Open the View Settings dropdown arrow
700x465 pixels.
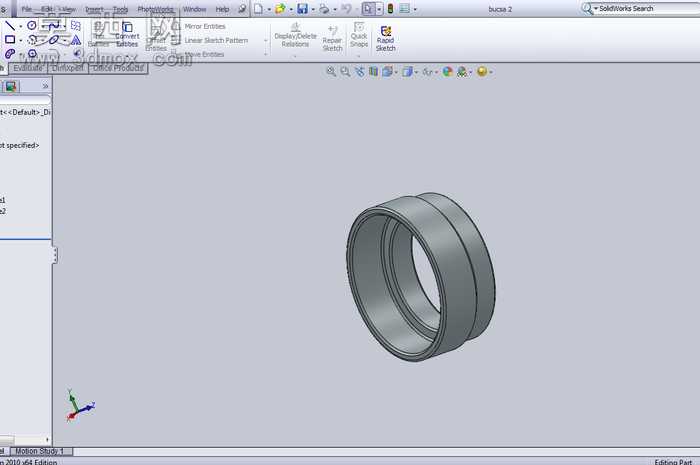pyautogui.click(x=491, y=72)
